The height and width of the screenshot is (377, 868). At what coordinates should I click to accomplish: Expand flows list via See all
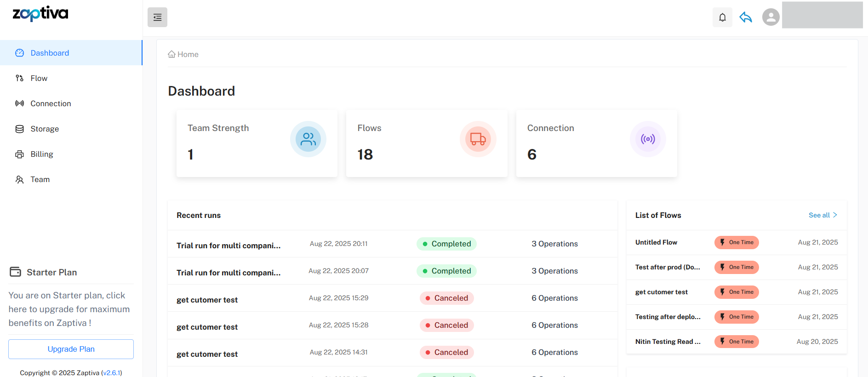point(822,215)
